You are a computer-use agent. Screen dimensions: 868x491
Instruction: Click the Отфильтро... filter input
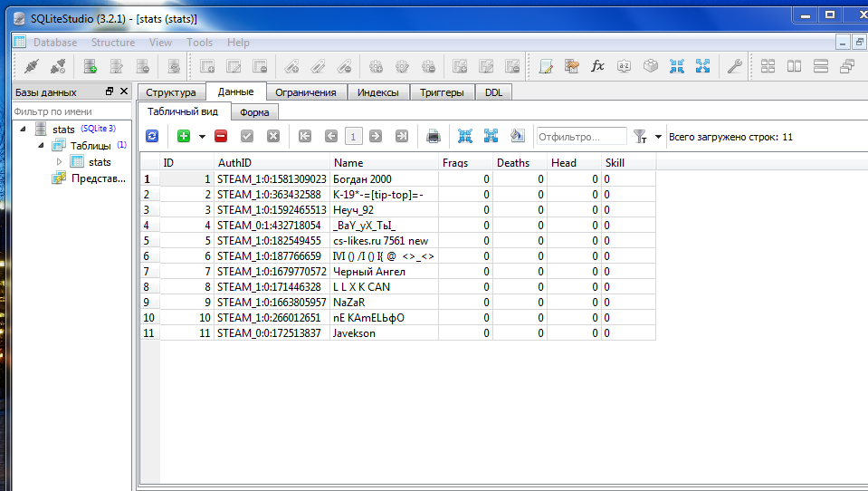click(581, 136)
